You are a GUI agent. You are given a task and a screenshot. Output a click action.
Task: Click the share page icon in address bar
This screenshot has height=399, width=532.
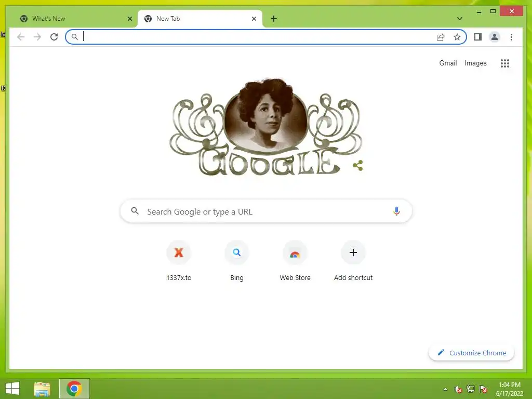pos(441,37)
